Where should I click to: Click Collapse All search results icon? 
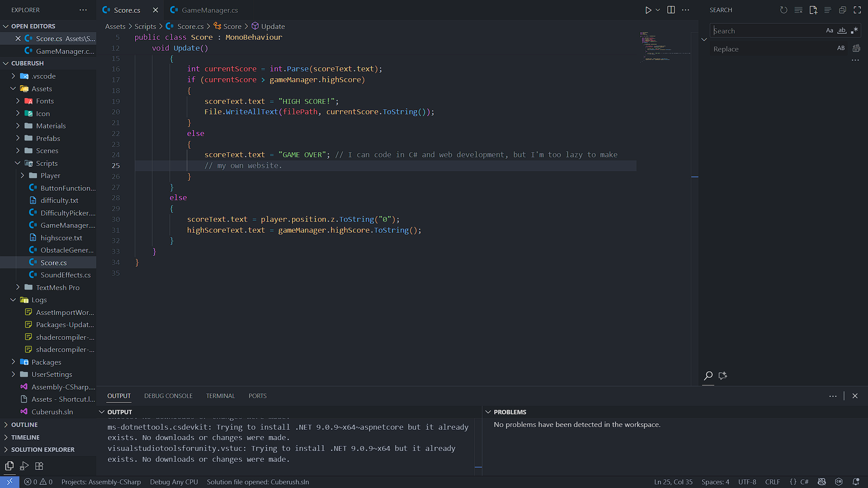pyautogui.click(x=843, y=10)
